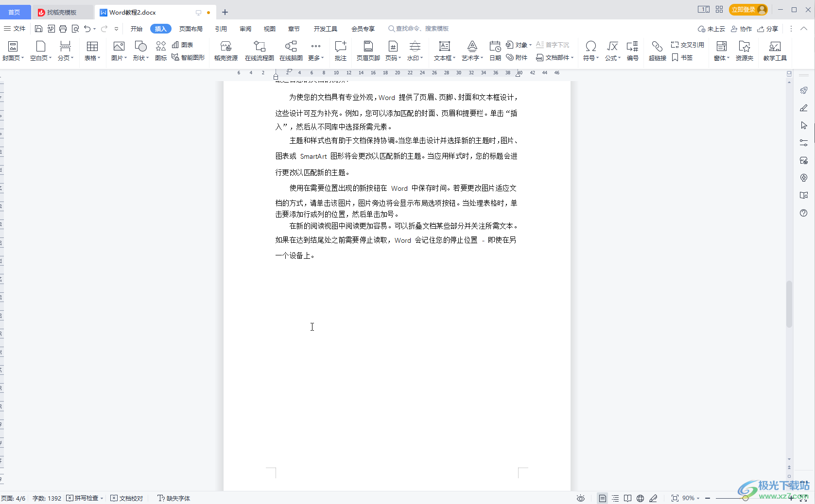Insert an icon from the icon library
This screenshot has height=504, width=815.
(161, 50)
